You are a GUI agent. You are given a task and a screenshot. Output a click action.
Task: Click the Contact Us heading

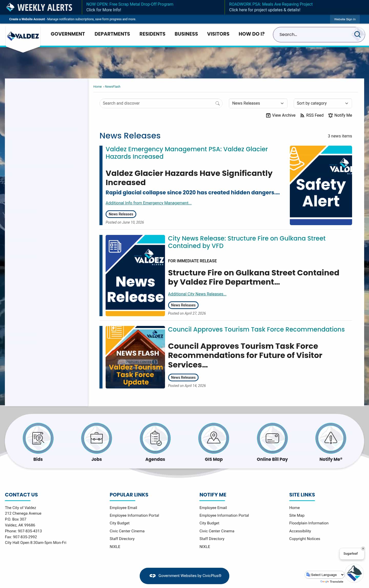click(21, 495)
